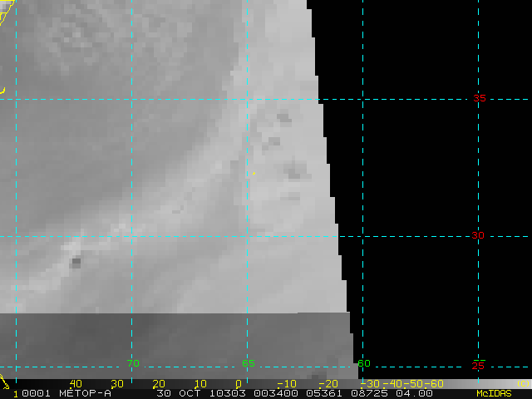Click the red latitude 30 label
The height and width of the screenshot is (399, 532).
[478, 236]
